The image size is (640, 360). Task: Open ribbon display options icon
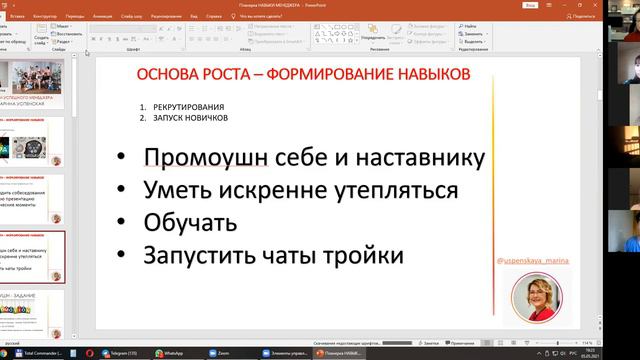(x=549, y=5)
